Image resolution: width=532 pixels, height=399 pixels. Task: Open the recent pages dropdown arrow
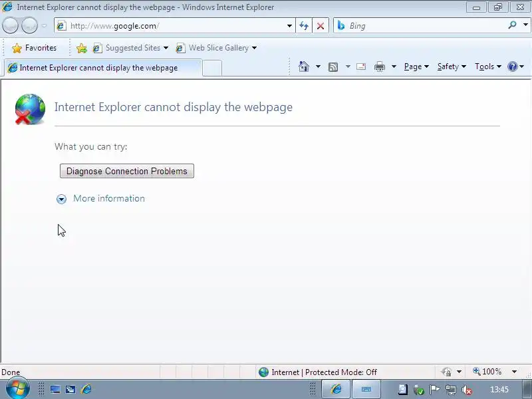click(44, 26)
